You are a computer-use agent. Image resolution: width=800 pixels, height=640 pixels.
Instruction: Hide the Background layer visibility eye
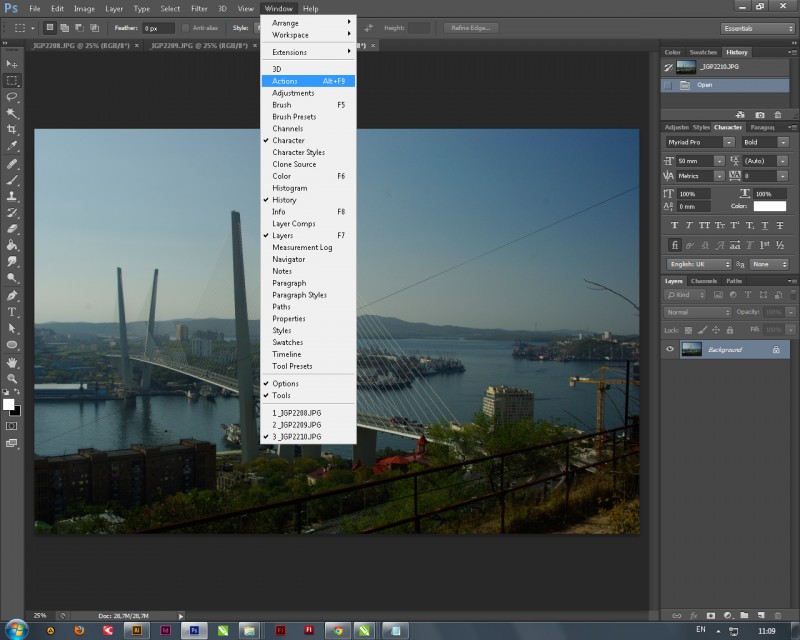(670, 349)
